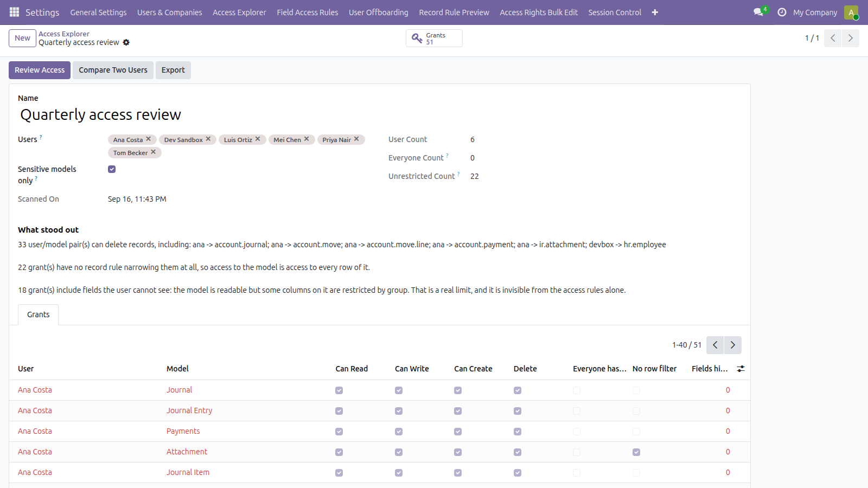The height and width of the screenshot is (488, 868).
Task: Open the General Settings menu
Action: click(98, 12)
